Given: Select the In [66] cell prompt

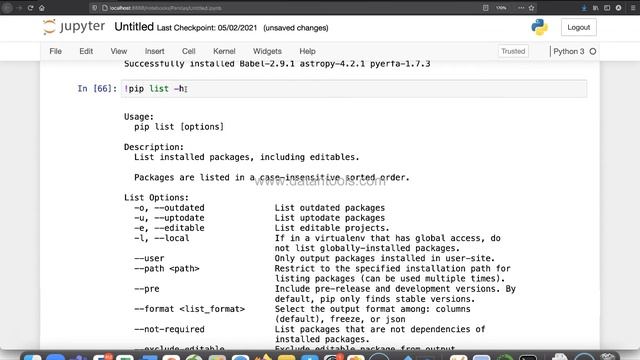Looking at the screenshot, I should (x=97, y=89).
